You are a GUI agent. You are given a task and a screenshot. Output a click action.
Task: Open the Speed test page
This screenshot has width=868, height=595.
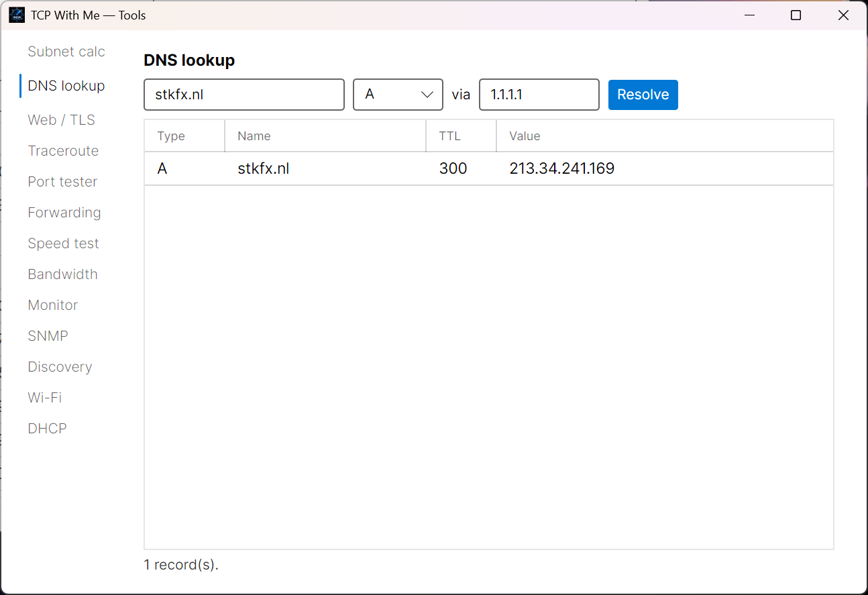click(63, 244)
